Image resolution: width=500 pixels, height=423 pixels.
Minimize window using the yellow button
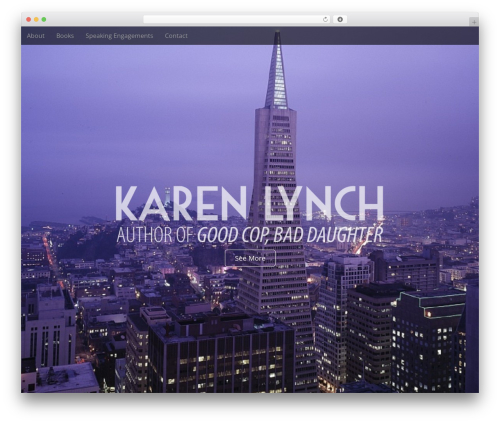[x=36, y=20]
